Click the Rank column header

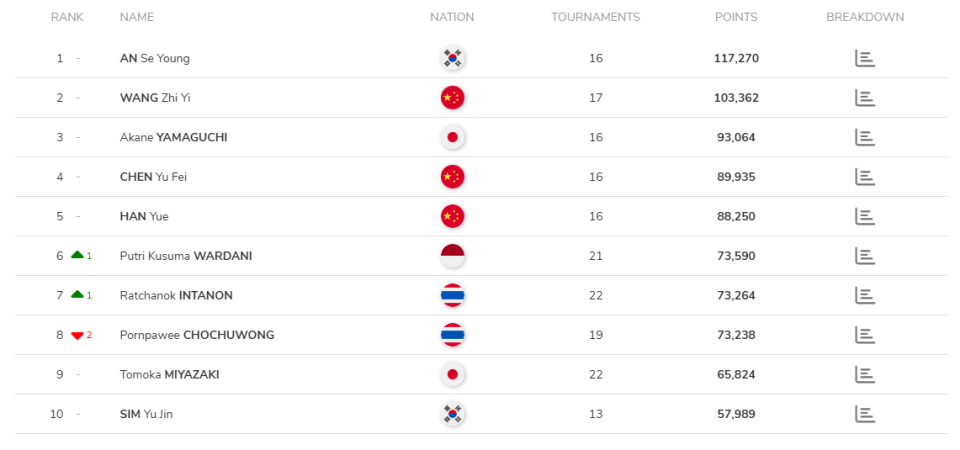pos(67,17)
